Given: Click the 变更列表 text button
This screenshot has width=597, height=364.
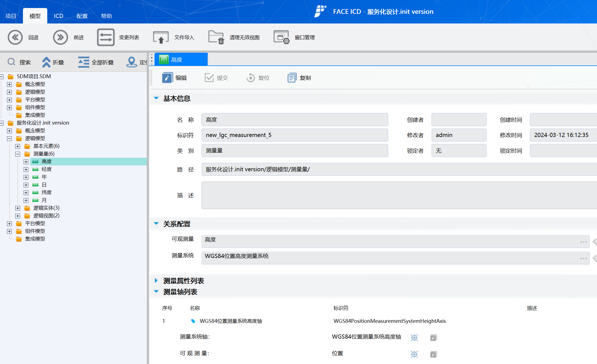Looking at the screenshot, I should pos(129,37).
